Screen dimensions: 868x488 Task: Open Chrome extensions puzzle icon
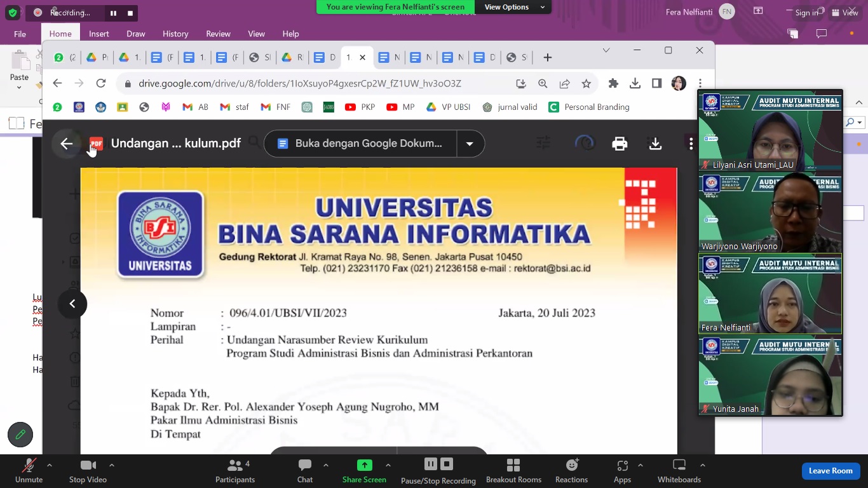(x=613, y=83)
